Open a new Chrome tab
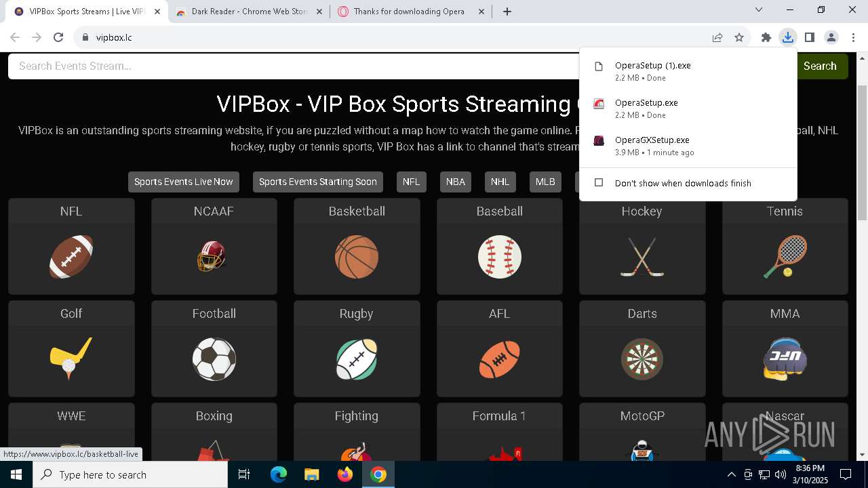 coord(507,12)
